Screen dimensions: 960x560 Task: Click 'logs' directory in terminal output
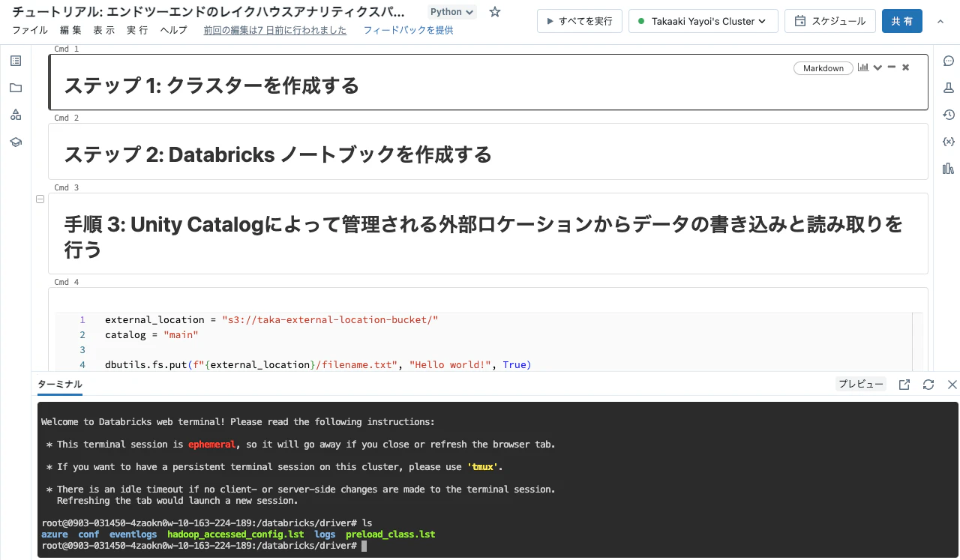tap(325, 535)
